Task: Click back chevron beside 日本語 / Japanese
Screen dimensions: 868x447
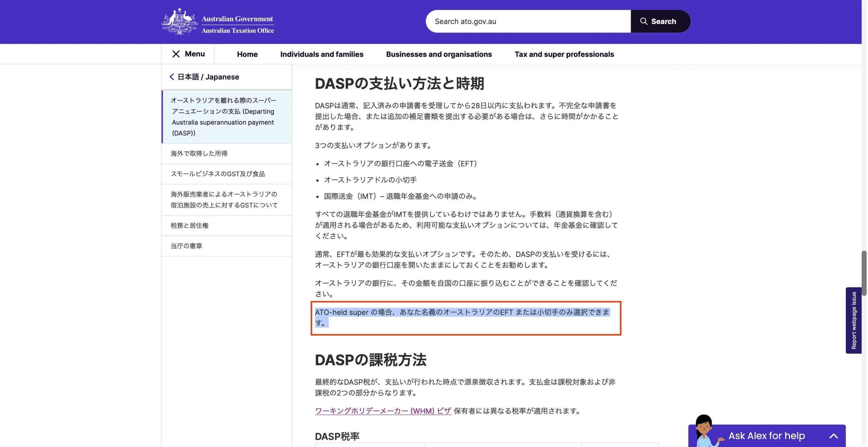Action: pyautogui.click(x=172, y=77)
